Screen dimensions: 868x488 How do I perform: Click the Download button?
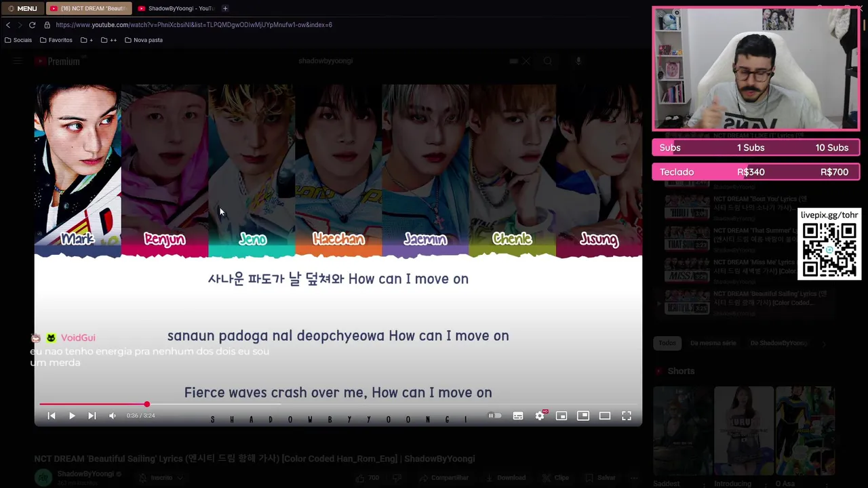(506, 478)
